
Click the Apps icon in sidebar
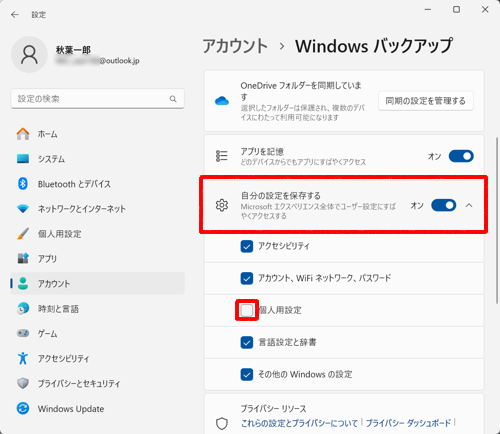pyautogui.click(x=23, y=258)
